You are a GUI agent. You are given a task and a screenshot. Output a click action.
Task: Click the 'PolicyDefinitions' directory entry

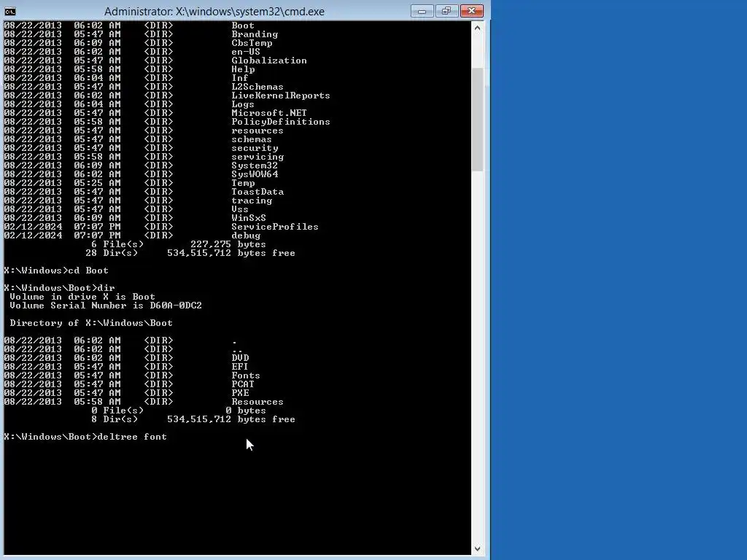coord(281,122)
